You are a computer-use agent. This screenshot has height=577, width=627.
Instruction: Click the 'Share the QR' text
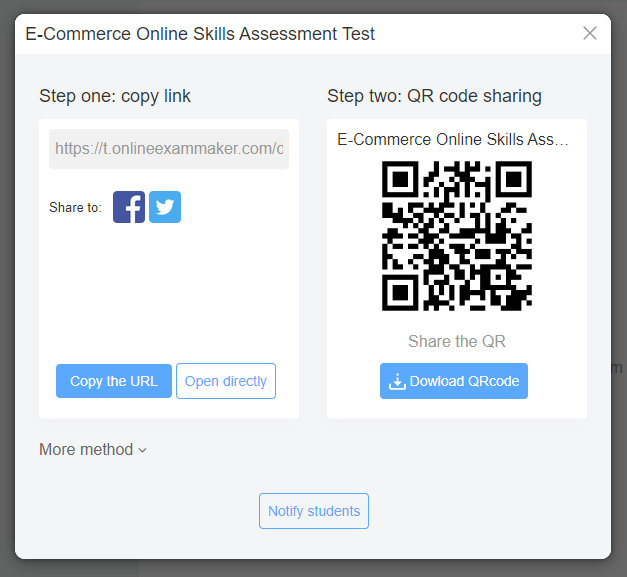[x=457, y=341]
